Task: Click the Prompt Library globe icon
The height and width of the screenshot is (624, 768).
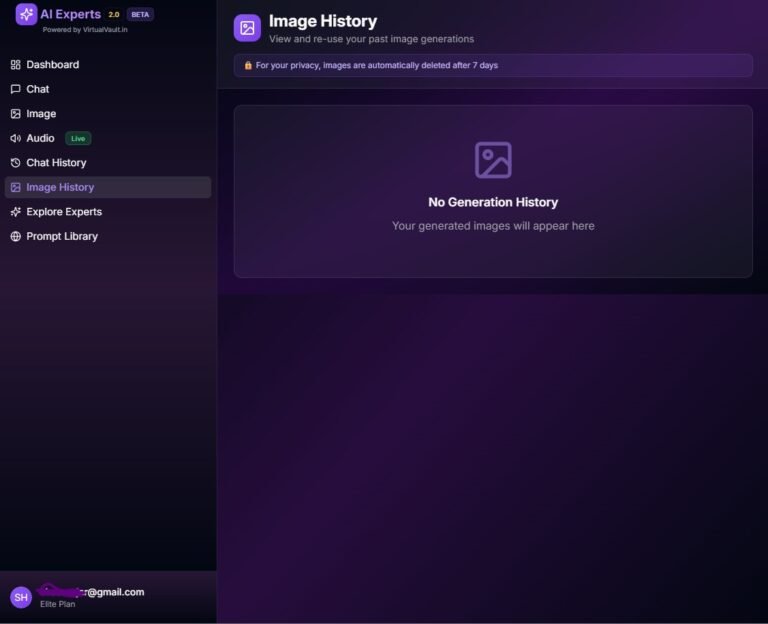Action: click(15, 237)
